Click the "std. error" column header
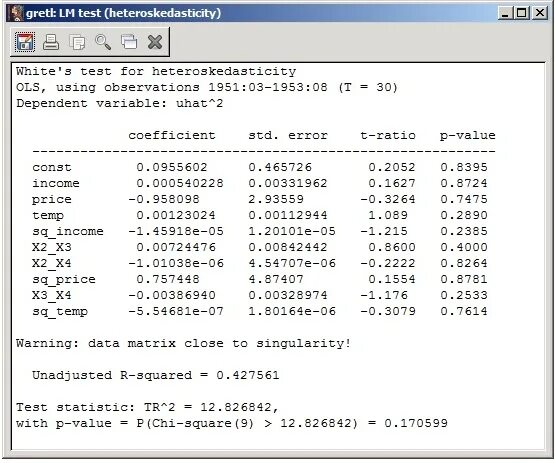The width and height of the screenshot is (555, 463). tap(288, 135)
